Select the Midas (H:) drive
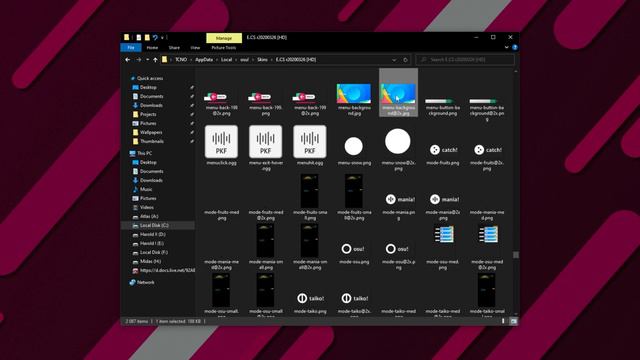The image size is (640, 360). tap(151, 261)
